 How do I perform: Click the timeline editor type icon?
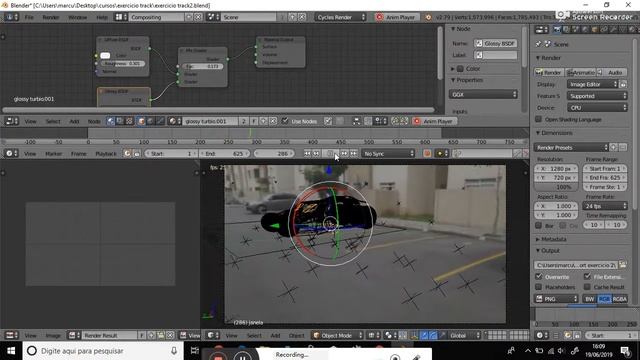point(11,153)
